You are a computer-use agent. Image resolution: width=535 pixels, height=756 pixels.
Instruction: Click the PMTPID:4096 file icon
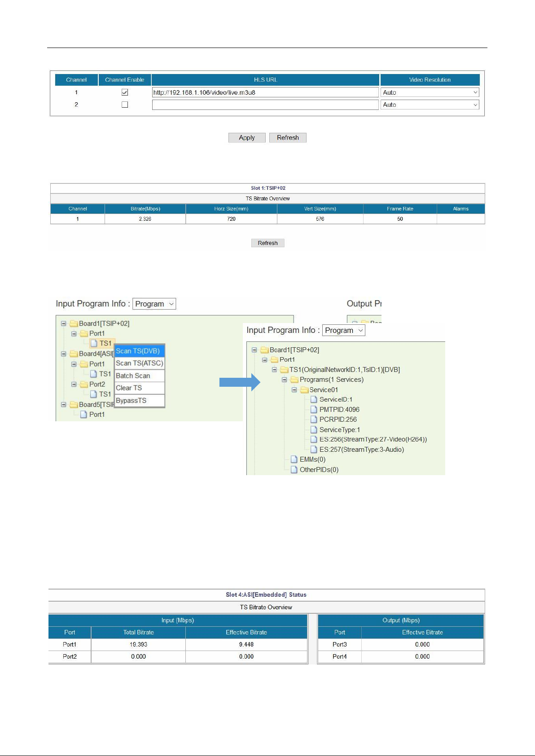pos(314,409)
